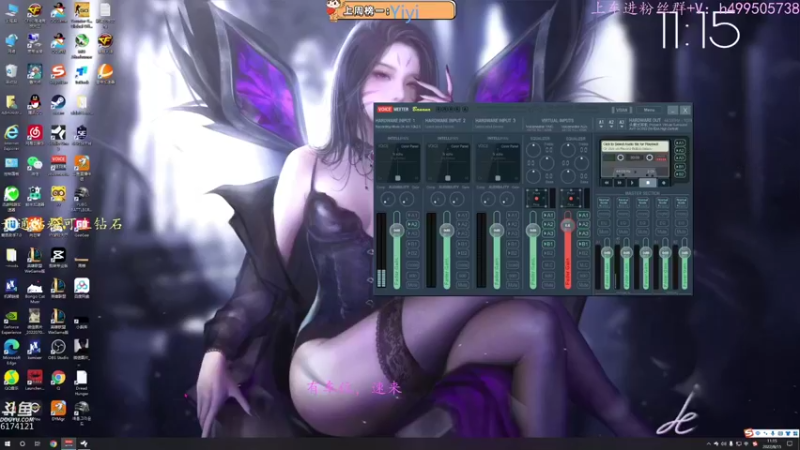Image resolution: width=800 pixels, height=450 pixels.
Task: Toggle mono on Hardware Input 2 strip
Action: 462,265
